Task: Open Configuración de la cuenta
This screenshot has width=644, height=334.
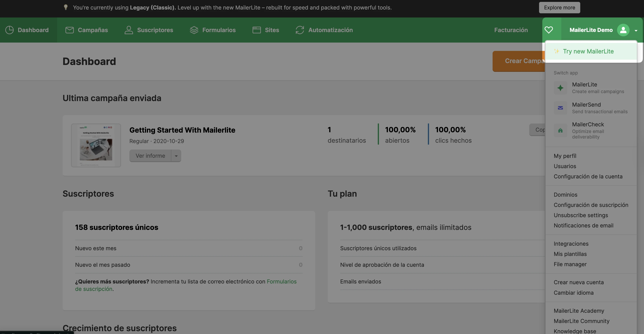Action: pyautogui.click(x=588, y=176)
